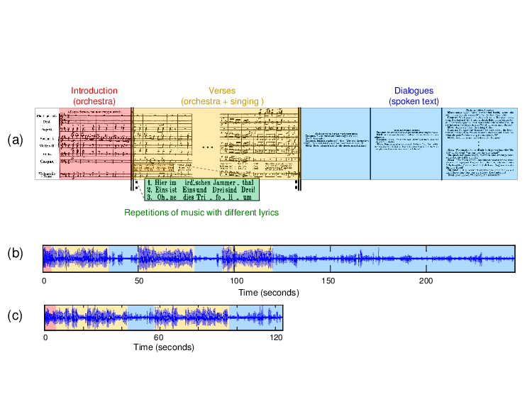Select the second verse score excerpt after the ellipsis
Image resolution: width=532 pixels, height=399 pixels.
(x=259, y=143)
